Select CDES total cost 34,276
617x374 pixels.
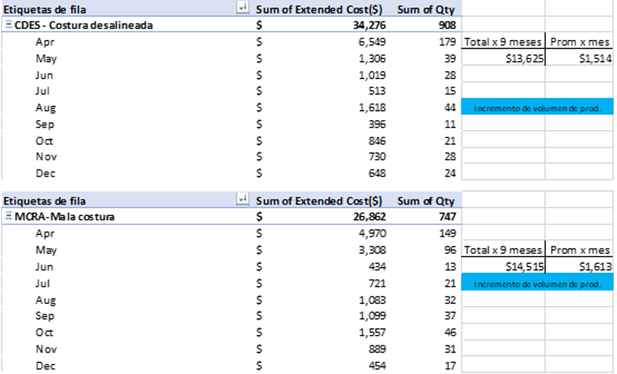(x=369, y=25)
